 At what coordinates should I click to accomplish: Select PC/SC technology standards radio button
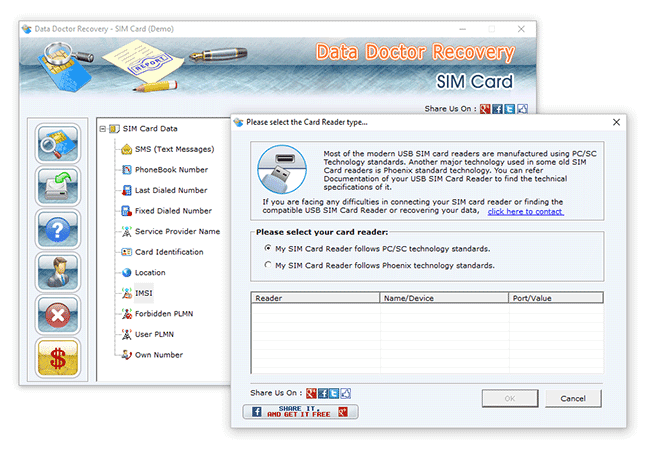pyautogui.click(x=268, y=248)
